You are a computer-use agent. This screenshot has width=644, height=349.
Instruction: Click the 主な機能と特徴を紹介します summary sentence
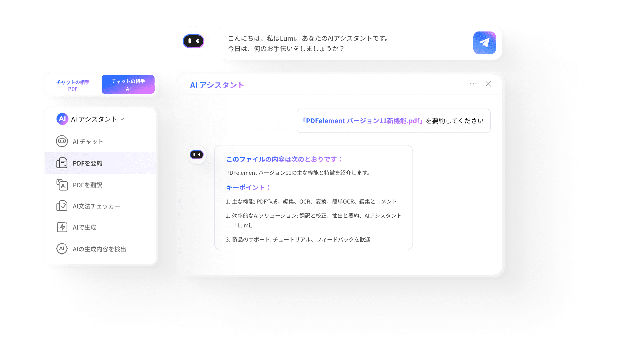coord(298,173)
